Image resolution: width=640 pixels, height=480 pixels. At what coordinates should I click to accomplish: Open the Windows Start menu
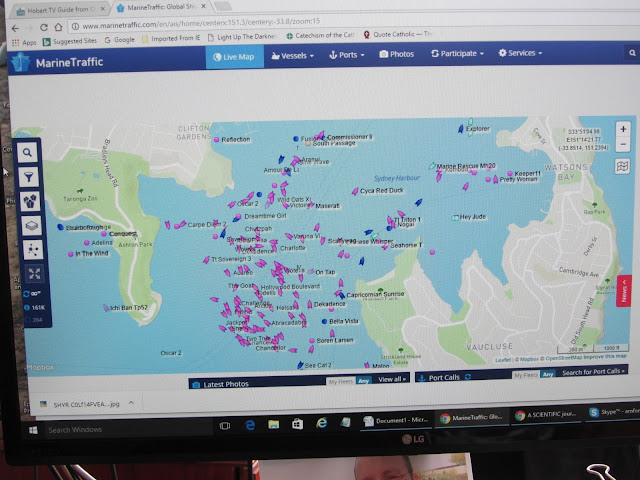pyautogui.click(x=33, y=430)
